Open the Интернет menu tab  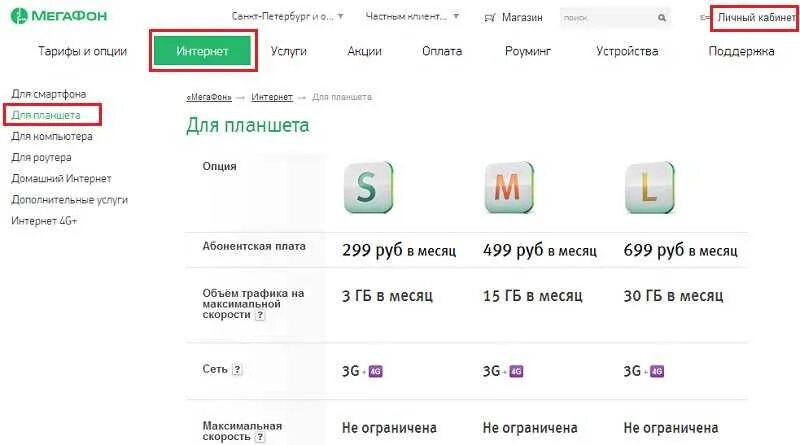pos(202,51)
